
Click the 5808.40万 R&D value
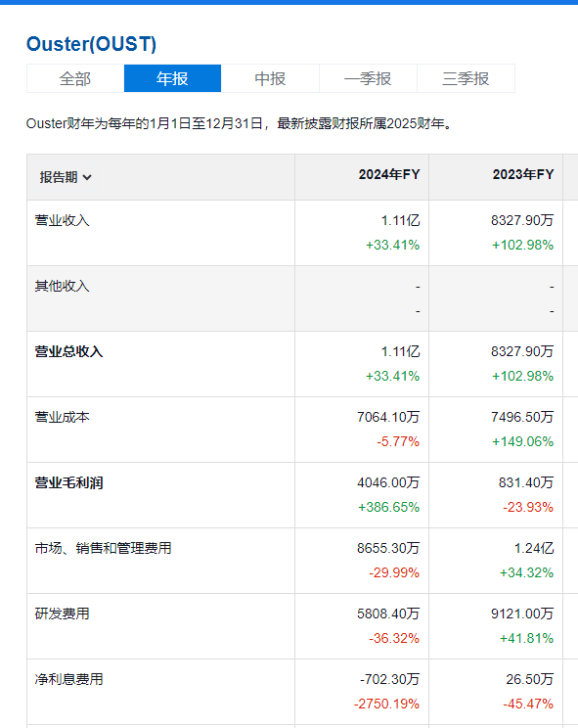pyautogui.click(x=388, y=614)
